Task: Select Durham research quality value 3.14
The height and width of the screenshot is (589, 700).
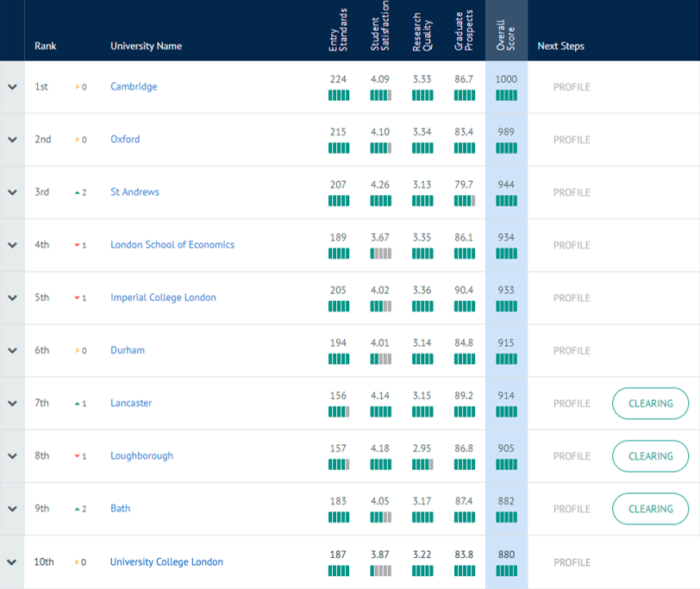Action: click(422, 342)
